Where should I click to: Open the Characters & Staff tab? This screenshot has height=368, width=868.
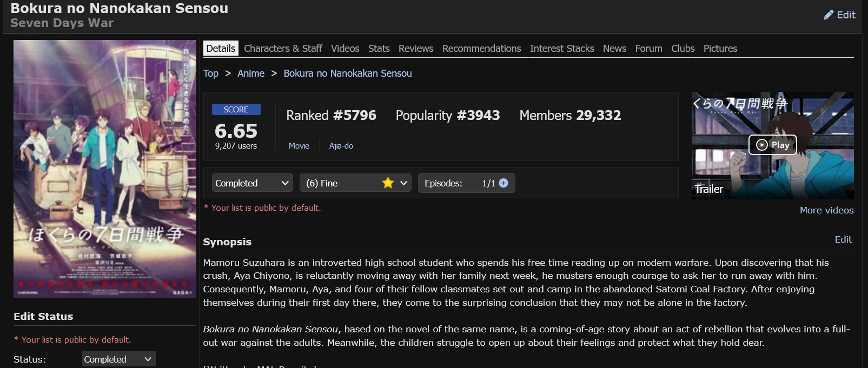[x=283, y=49]
